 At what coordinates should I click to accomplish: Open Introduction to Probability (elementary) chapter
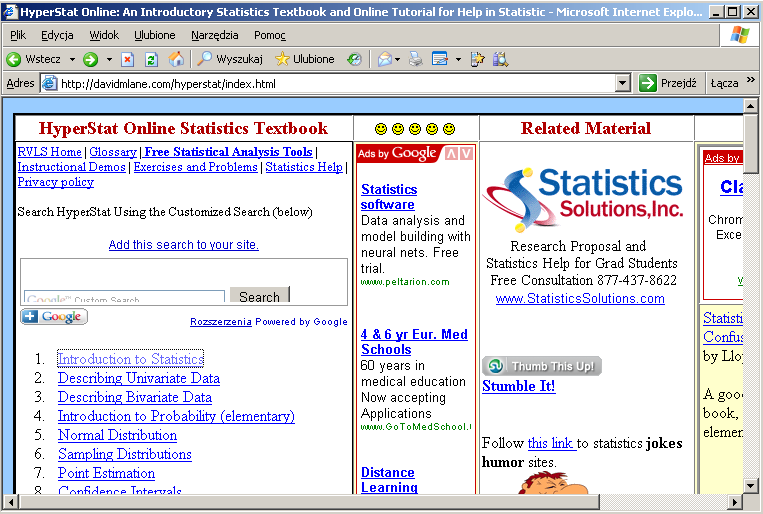point(176,416)
